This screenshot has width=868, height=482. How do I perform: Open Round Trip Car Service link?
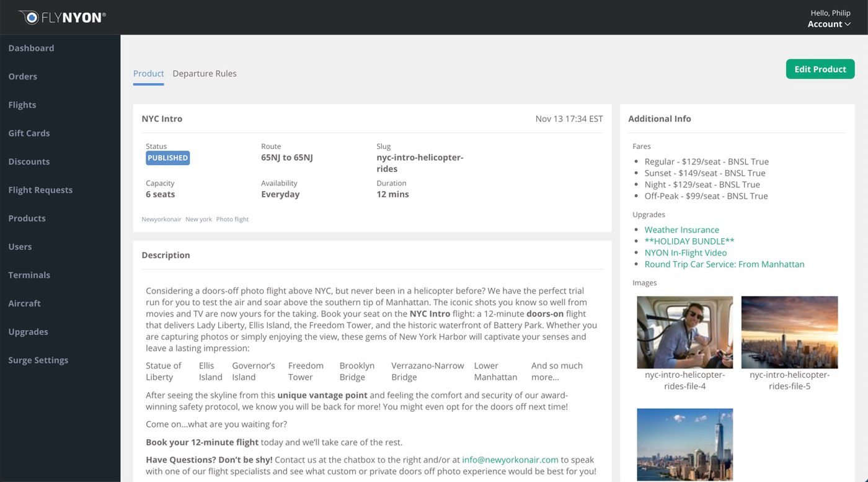(724, 264)
